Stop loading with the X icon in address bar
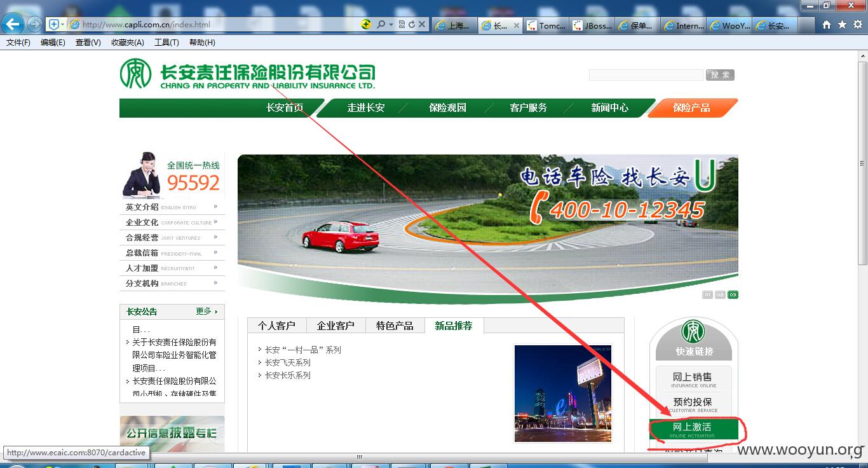 (422, 24)
